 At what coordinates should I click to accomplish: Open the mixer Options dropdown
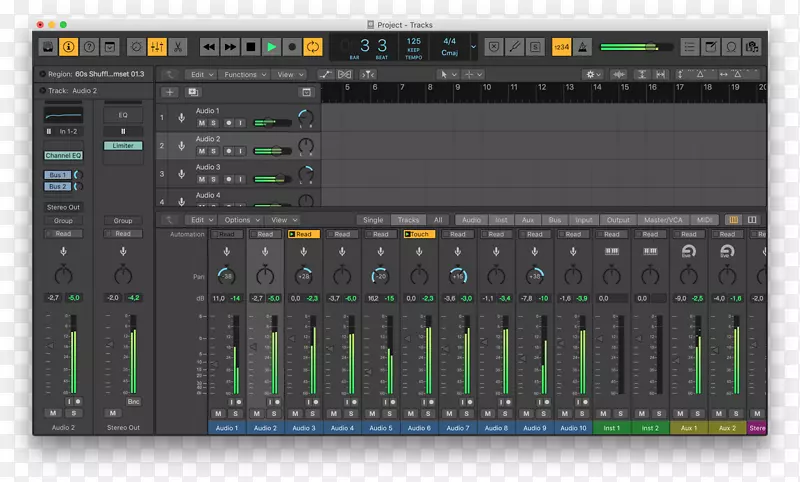click(241, 220)
